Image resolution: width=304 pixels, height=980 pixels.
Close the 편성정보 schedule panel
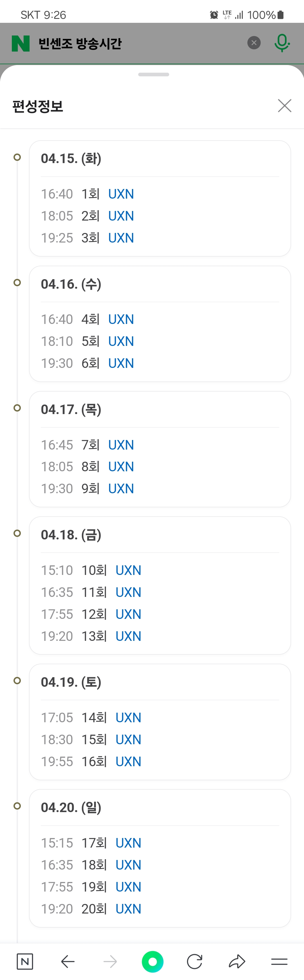284,106
